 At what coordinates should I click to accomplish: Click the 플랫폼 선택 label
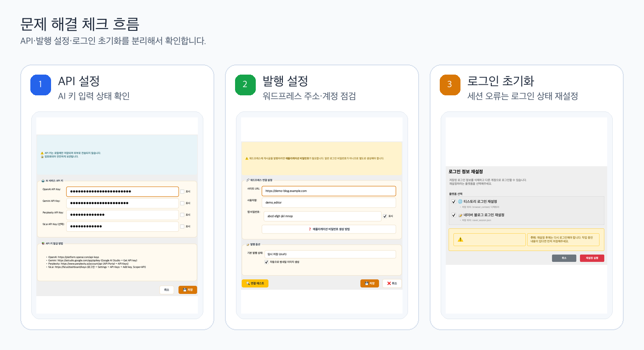coord(456,194)
